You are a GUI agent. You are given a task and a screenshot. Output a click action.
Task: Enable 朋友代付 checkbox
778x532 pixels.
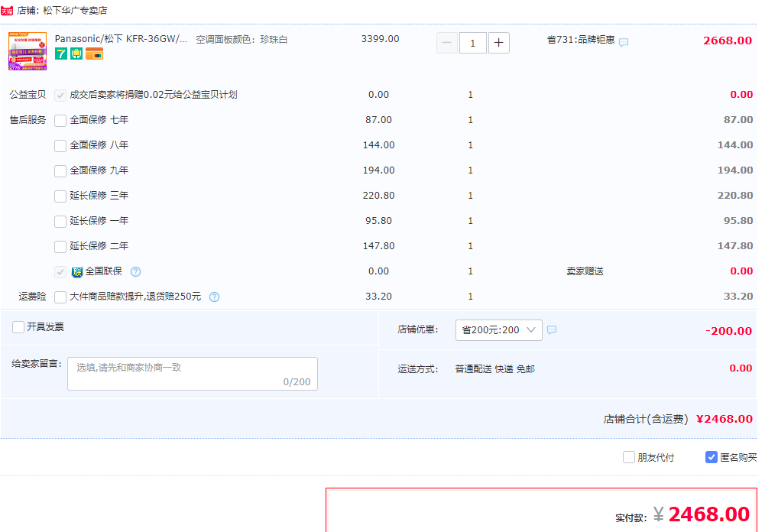click(629, 457)
